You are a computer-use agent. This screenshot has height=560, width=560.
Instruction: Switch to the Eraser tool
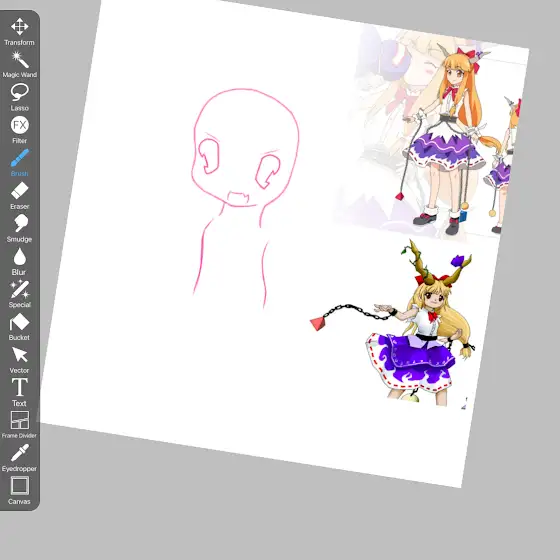(x=19, y=196)
